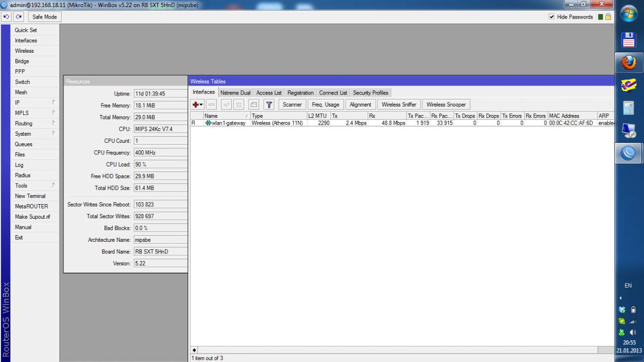Click the Undo arrow icon in the toolbar
This screenshot has width=644, height=362.
point(6,17)
